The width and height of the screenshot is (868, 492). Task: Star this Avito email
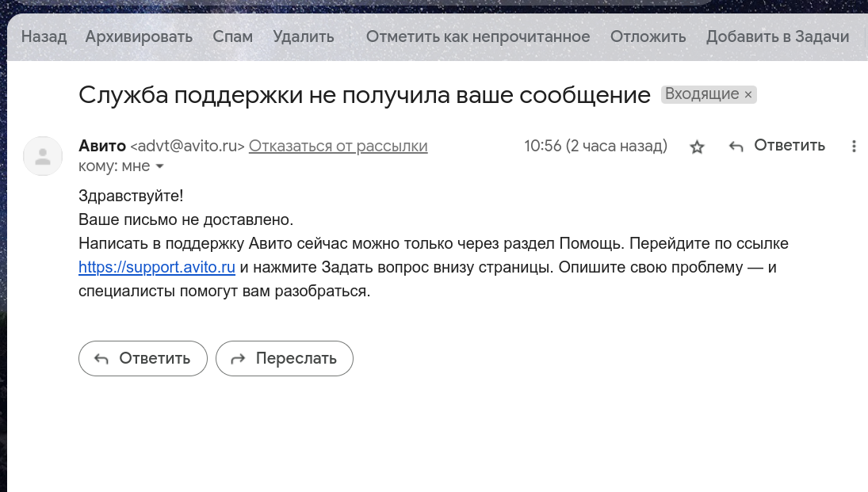pyautogui.click(x=697, y=147)
